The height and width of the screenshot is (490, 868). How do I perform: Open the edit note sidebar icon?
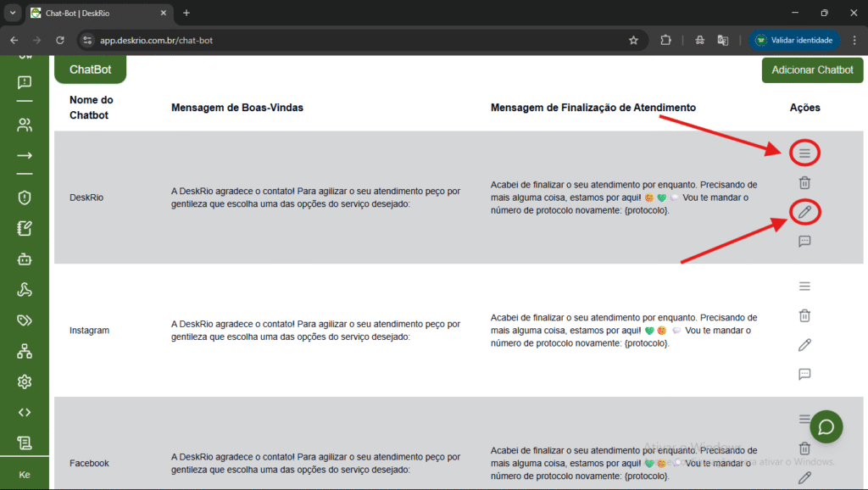(x=25, y=228)
